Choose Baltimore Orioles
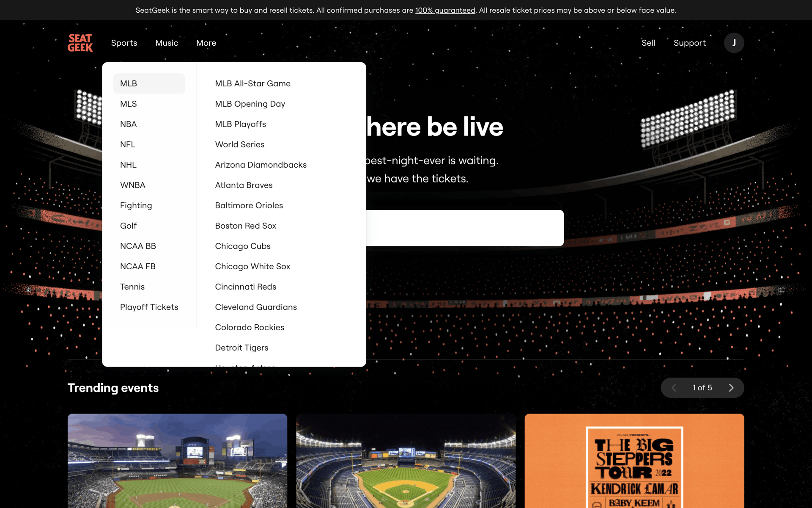 [249, 205]
